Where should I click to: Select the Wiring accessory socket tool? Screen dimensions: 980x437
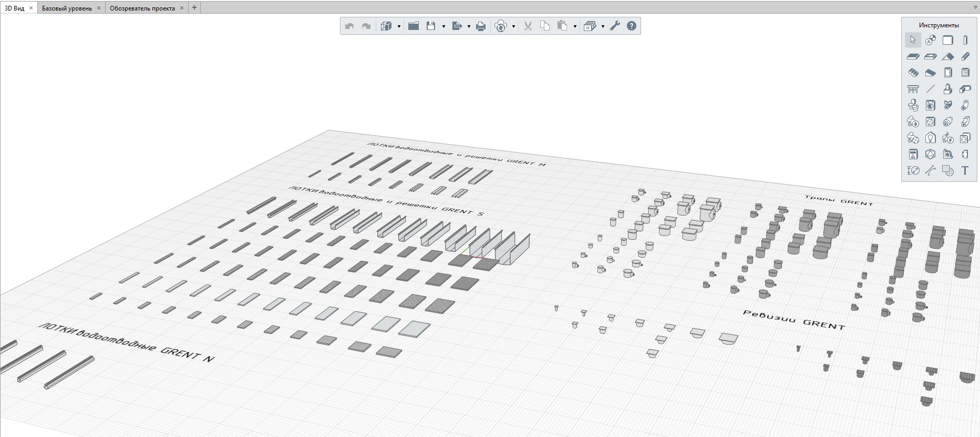coord(965,138)
